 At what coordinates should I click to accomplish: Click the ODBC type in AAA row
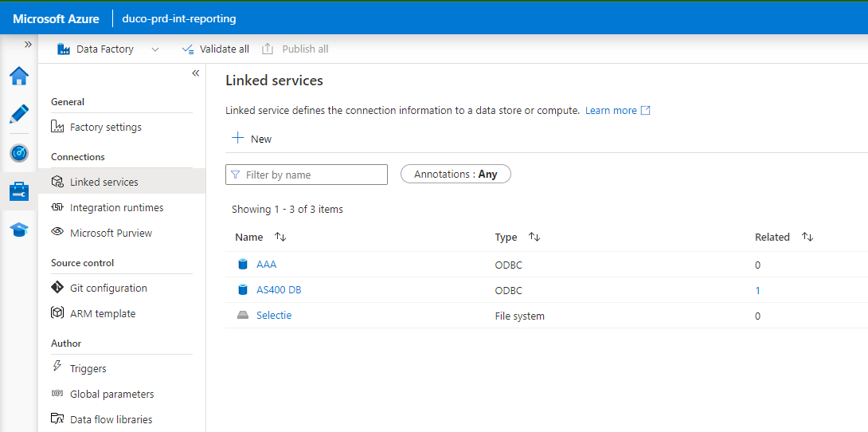pos(509,265)
